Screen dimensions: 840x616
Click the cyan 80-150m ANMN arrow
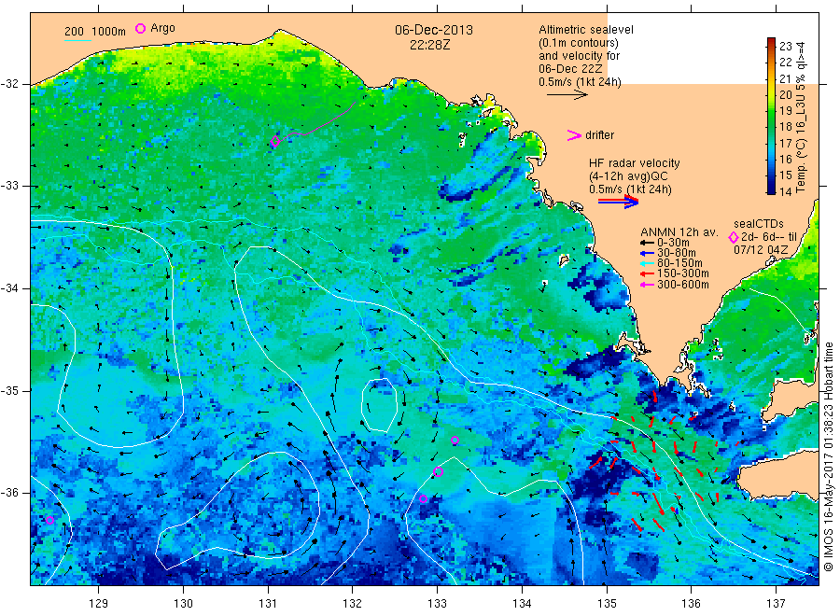click(x=647, y=263)
